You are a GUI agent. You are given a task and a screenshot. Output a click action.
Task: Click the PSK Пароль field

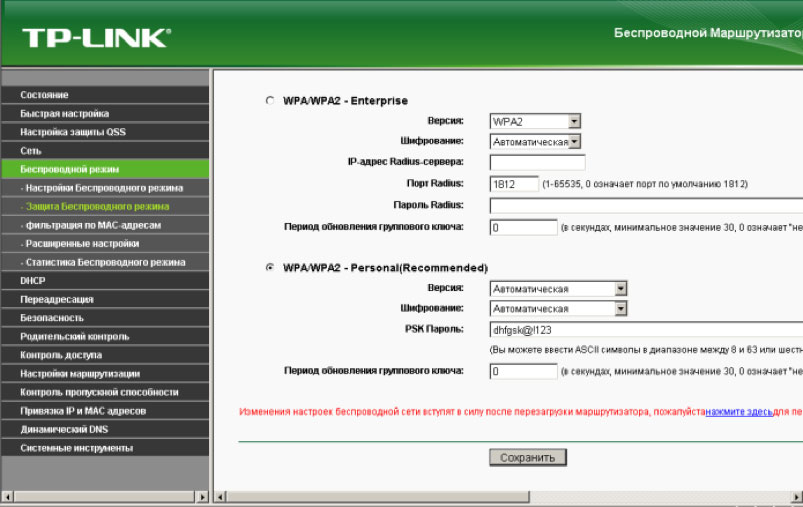tap(646, 330)
